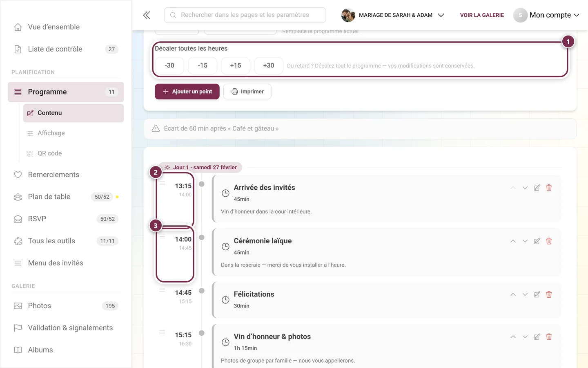Open Vue d'ensemble in the sidebar
The height and width of the screenshot is (368, 588).
[66, 27]
